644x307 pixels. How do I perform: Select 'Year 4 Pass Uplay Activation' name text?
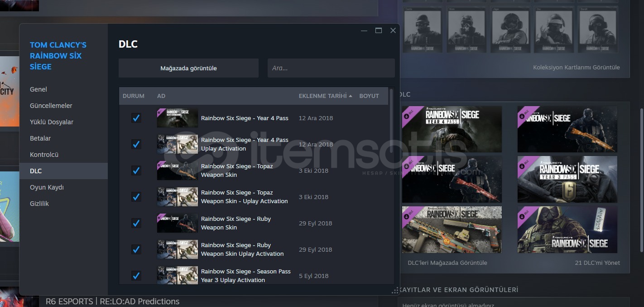pos(245,144)
